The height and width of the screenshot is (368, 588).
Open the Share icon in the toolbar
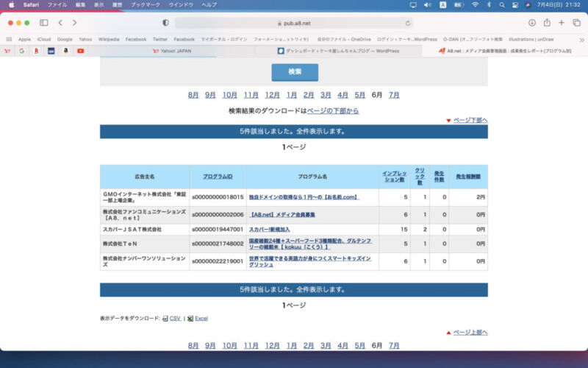coord(547,23)
